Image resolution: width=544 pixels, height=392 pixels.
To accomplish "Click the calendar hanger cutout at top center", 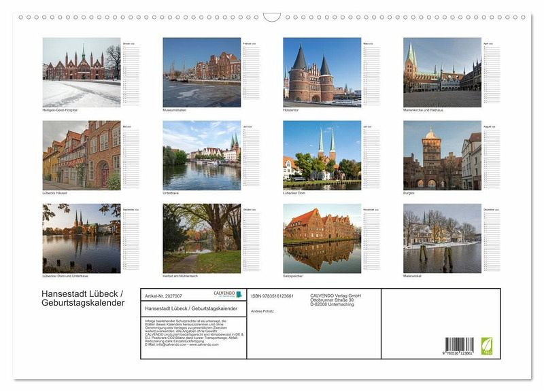I will 271,17.
